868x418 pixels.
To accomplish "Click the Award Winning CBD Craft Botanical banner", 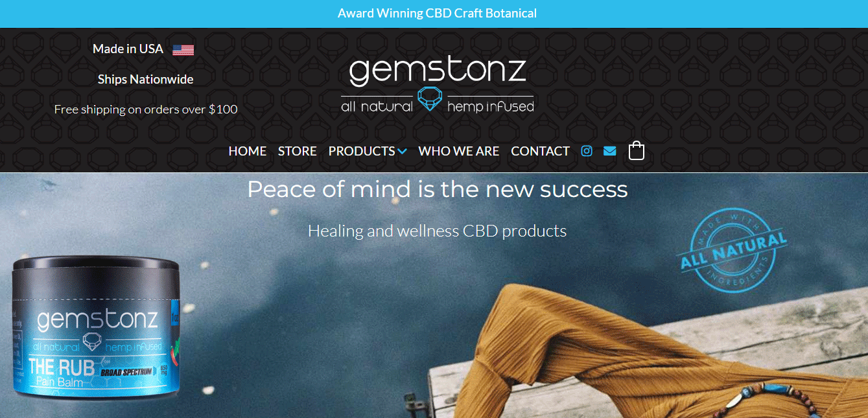I will (437, 13).
